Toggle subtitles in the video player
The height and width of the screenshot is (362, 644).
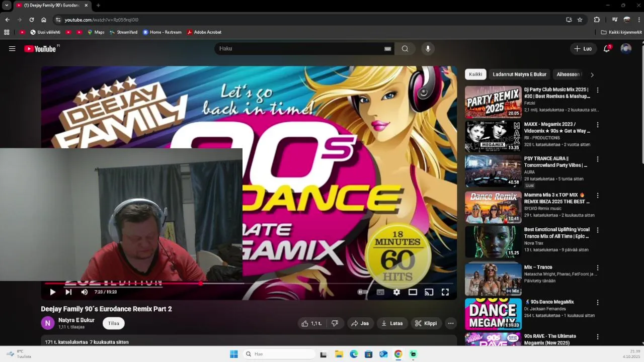pyautogui.click(x=380, y=292)
